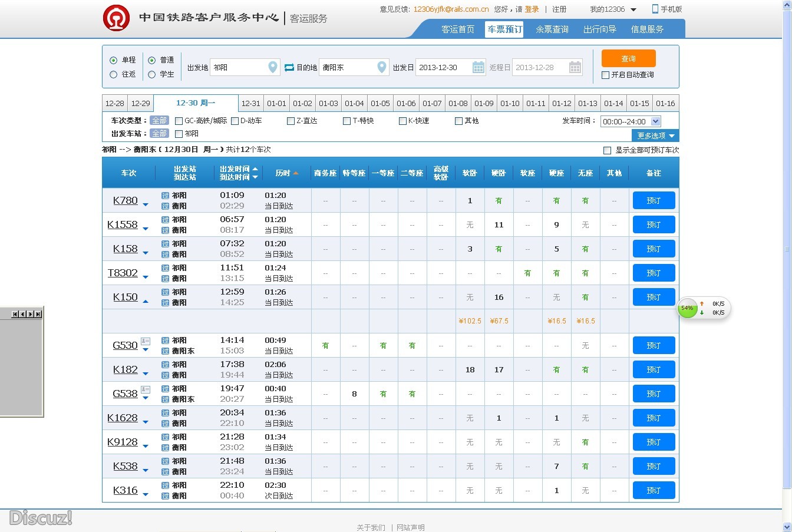Click the 祁阳 station icon in K316 row

pos(165,485)
